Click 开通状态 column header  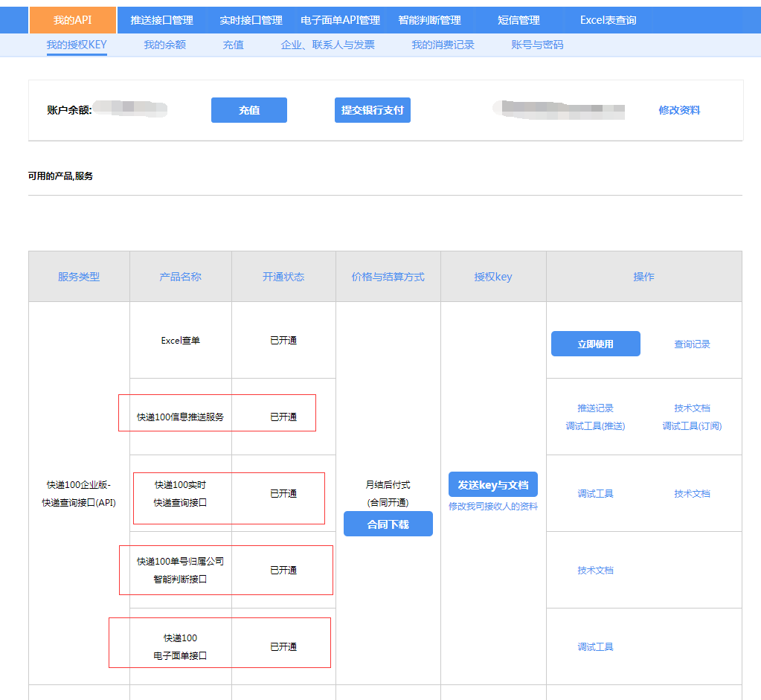(x=283, y=277)
